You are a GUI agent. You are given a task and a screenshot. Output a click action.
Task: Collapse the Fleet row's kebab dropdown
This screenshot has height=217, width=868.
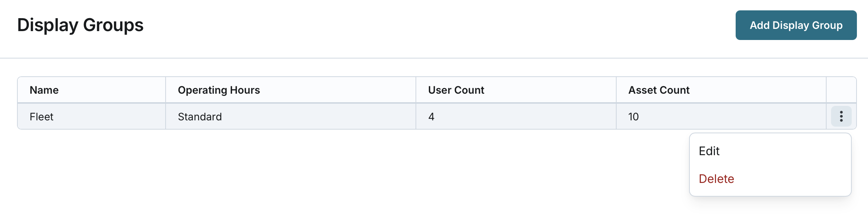[841, 116]
